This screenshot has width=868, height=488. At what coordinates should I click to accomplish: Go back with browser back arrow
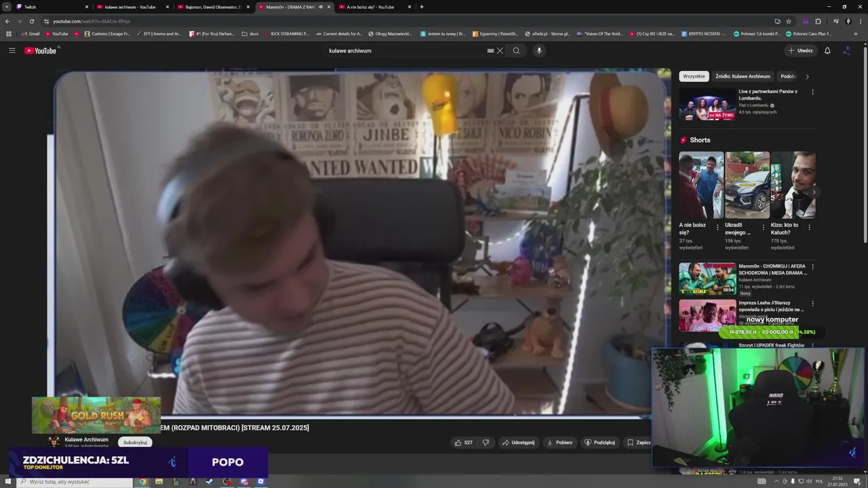coord(7,21)
